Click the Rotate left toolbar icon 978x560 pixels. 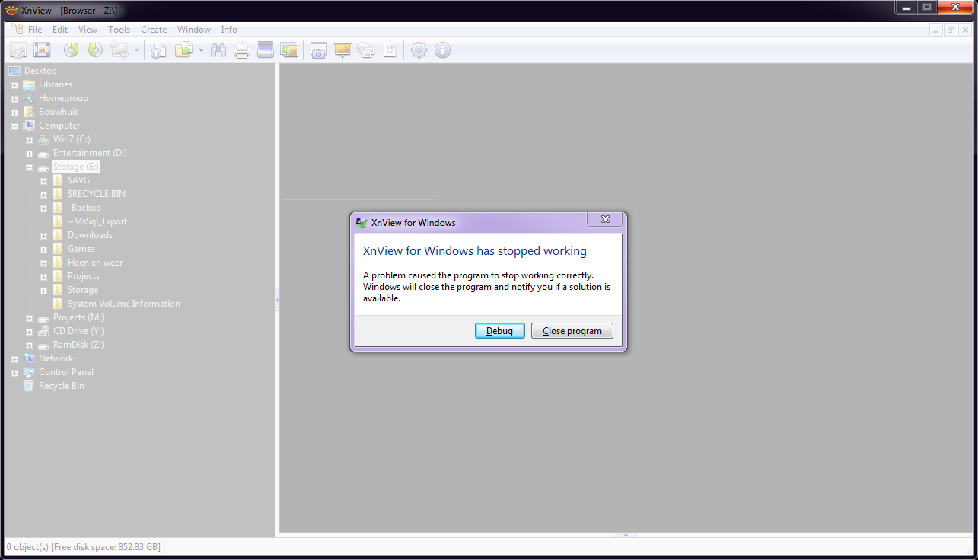[71, 50]
